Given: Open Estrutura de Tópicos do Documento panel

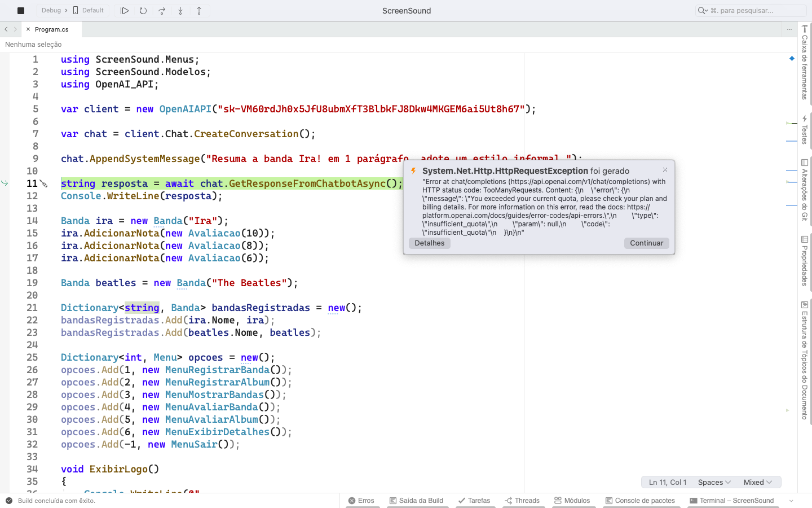Looking at the screenshot, I should (x=805, y=360).
